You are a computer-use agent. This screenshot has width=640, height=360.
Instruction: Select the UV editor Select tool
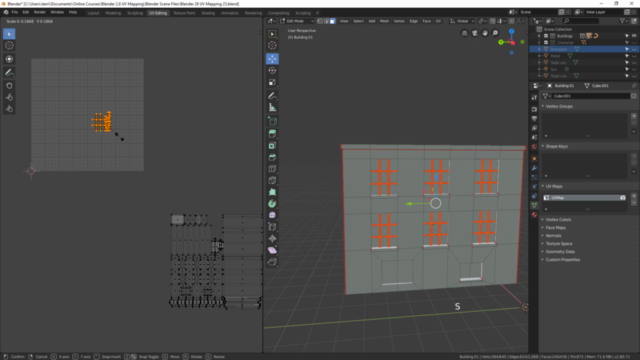coord(9,34)
